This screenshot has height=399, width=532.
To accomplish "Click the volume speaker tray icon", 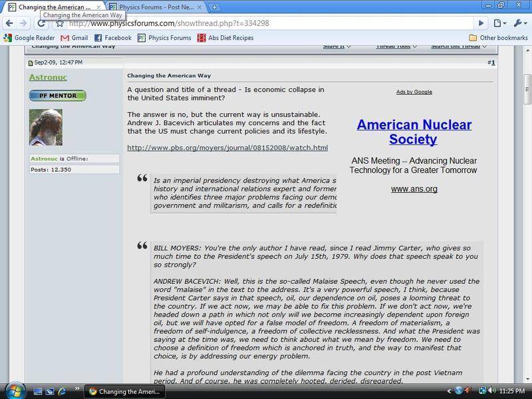I will [x=492, y=391].
